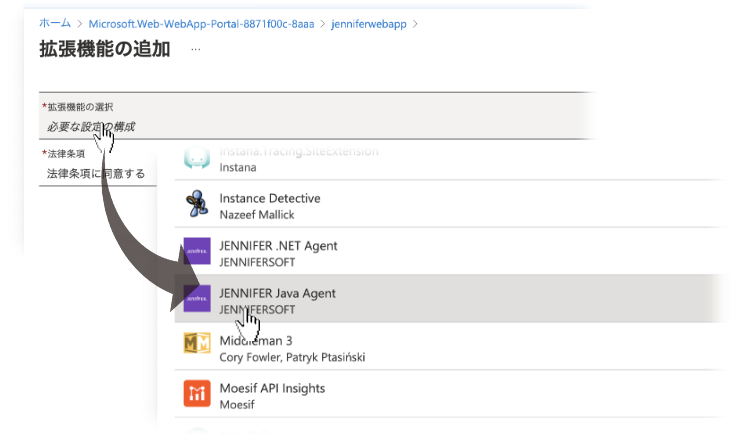Click the orange Moesif API Insights icon

click(x=196, y=393)
